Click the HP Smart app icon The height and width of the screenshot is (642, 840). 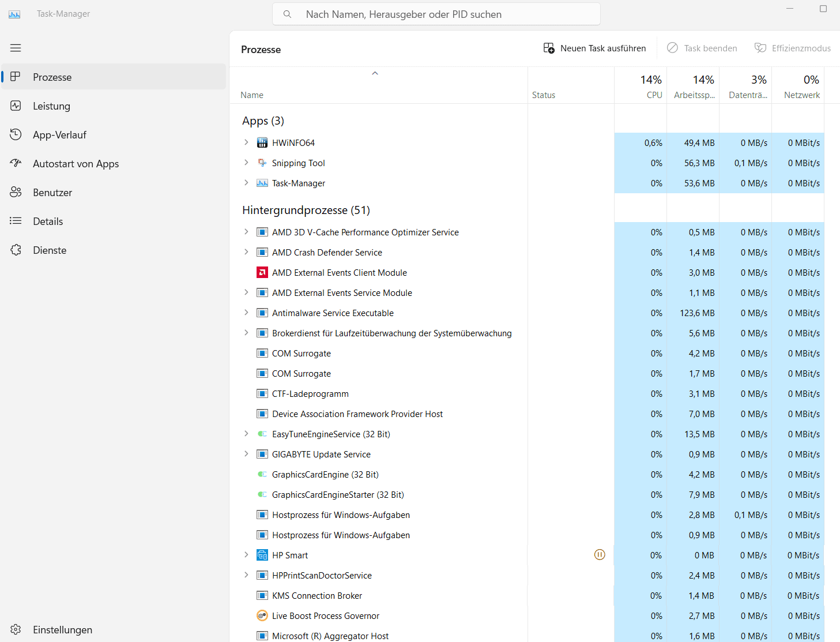point(262,555)
